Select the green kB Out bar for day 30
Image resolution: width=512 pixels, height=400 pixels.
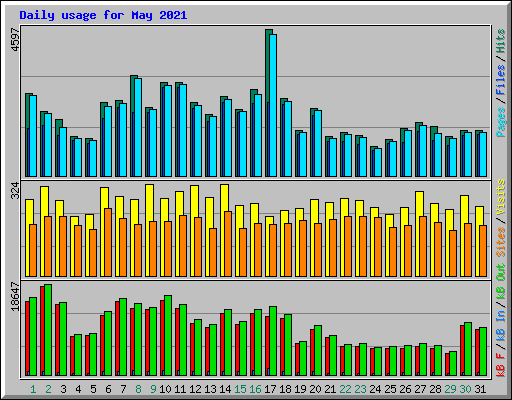click(x=468, y=349)
